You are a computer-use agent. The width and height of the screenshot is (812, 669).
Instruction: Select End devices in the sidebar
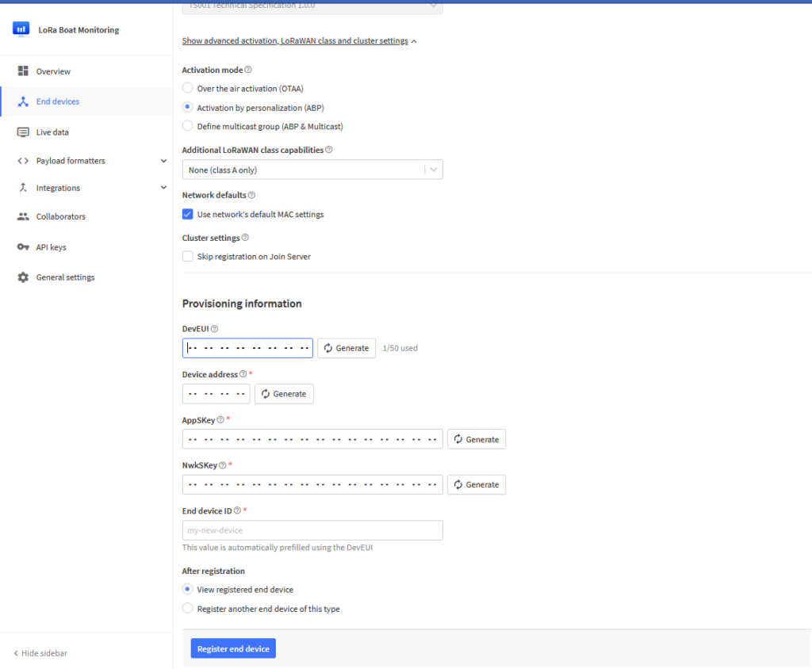56,101
